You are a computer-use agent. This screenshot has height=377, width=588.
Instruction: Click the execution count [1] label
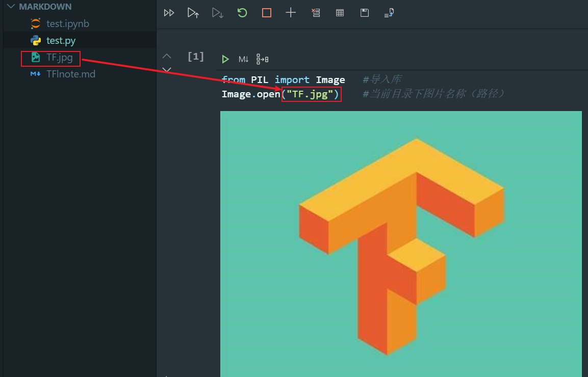click(196, 57)
